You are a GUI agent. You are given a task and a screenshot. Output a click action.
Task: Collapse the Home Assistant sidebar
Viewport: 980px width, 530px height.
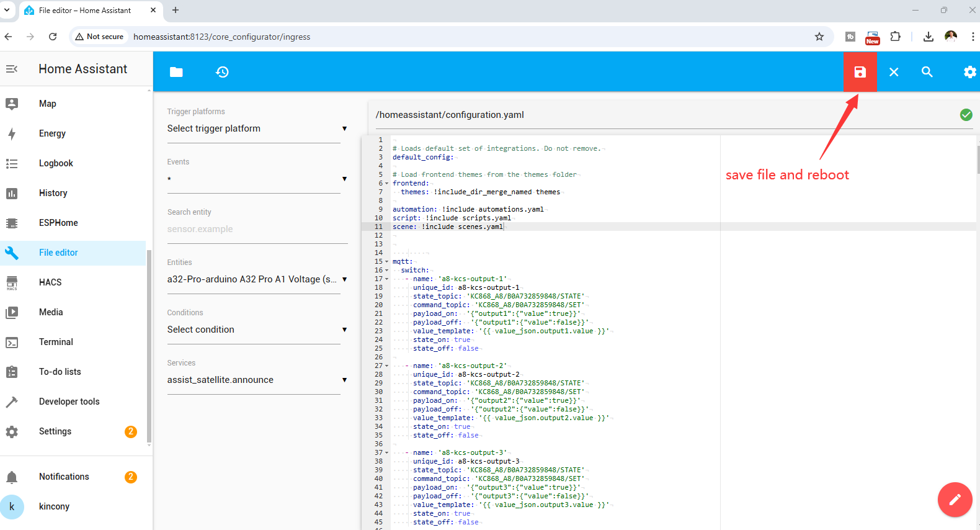pyautogui.click(x=12, y=69)
